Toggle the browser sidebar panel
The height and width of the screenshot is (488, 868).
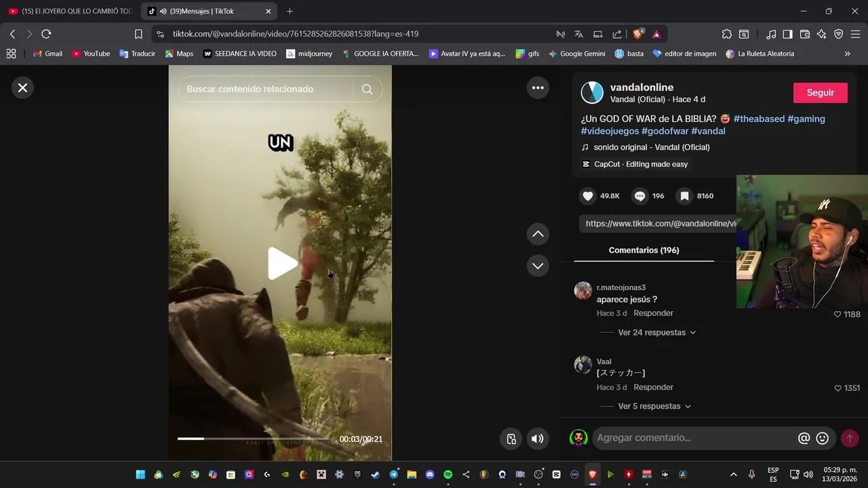787,34
